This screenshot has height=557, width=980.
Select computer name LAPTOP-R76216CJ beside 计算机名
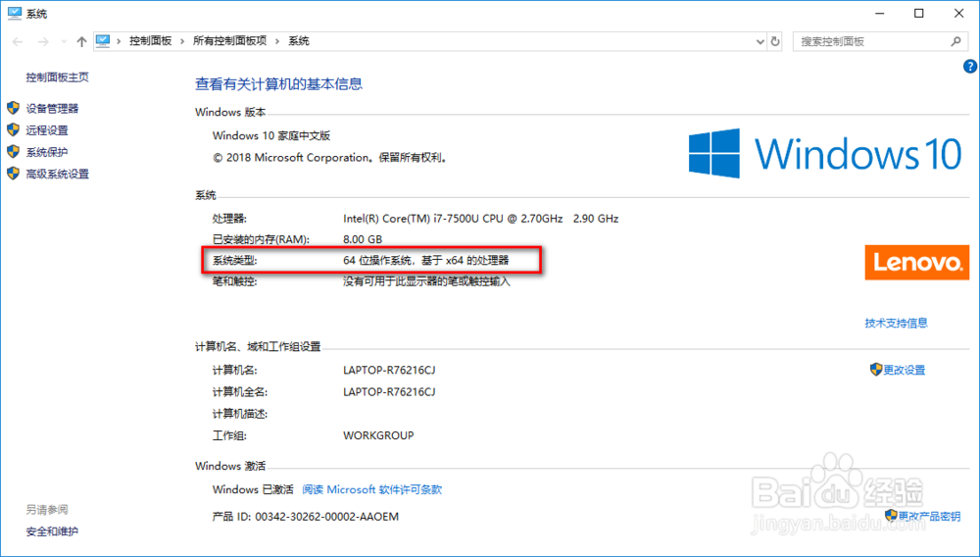pyautogui.click(x=389, y=370)
